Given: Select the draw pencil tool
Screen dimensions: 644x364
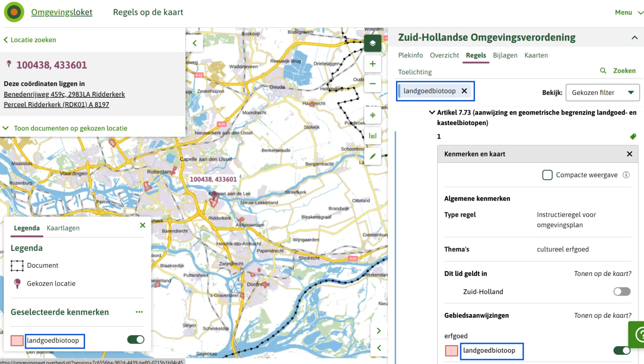Looking at the screenshot, I should coord(373,156).
